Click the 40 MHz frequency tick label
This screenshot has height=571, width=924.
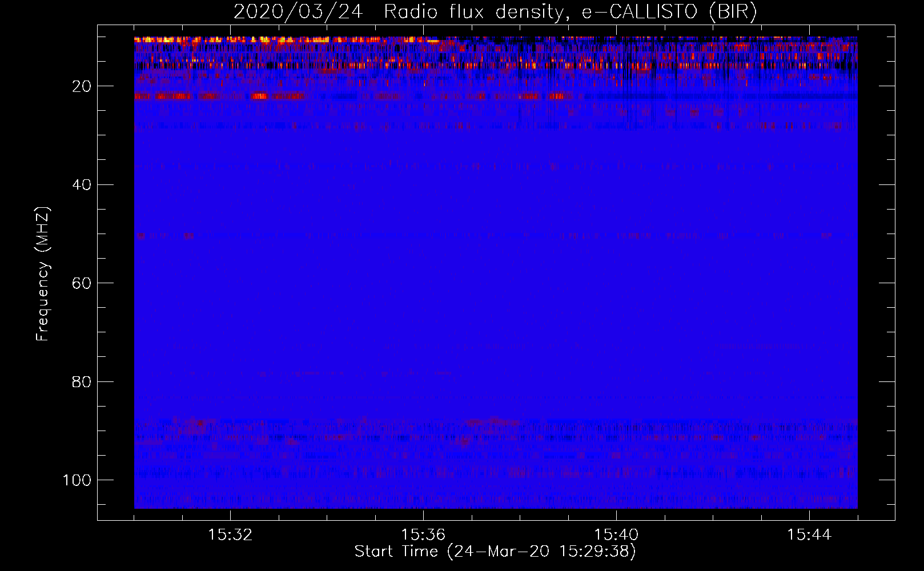tap(81, 185)
